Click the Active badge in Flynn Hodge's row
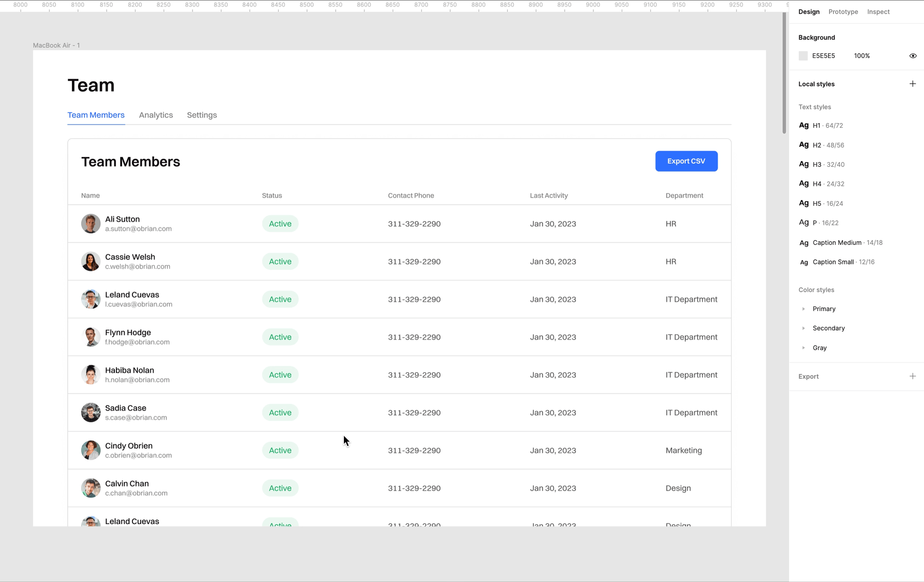 pos(280,337)
